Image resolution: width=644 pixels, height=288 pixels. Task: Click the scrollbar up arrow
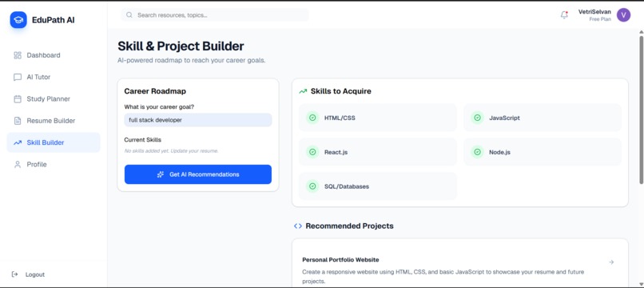point(641,32)
